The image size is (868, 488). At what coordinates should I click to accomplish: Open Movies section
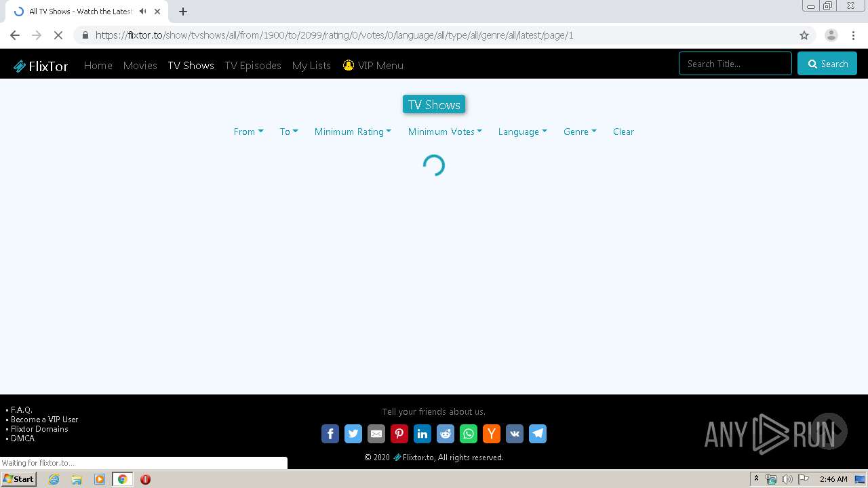[x=140, y=66]
